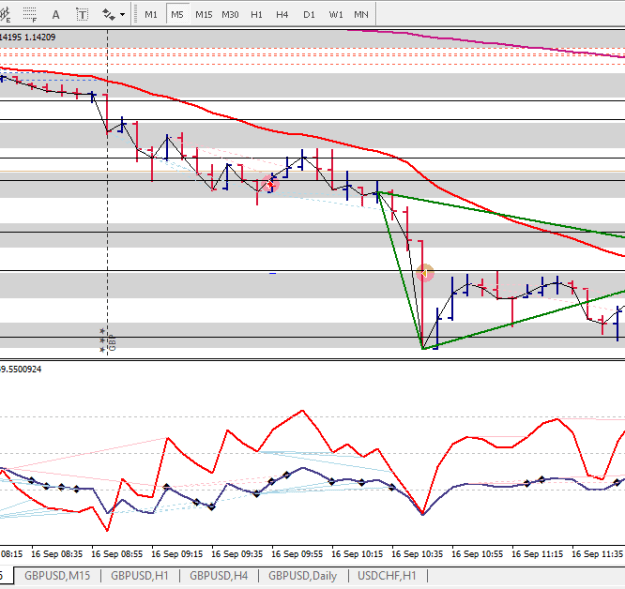This screenshot has height=589, width=625.
Task: Click the price readout '1.14209'
Action: (40, 37)
